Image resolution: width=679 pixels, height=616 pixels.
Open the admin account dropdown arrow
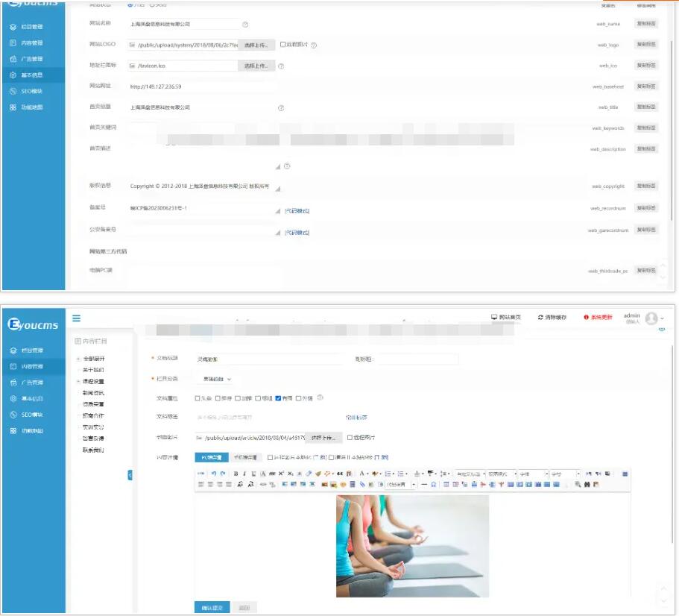pyautogui.click(x=663, y=319)
